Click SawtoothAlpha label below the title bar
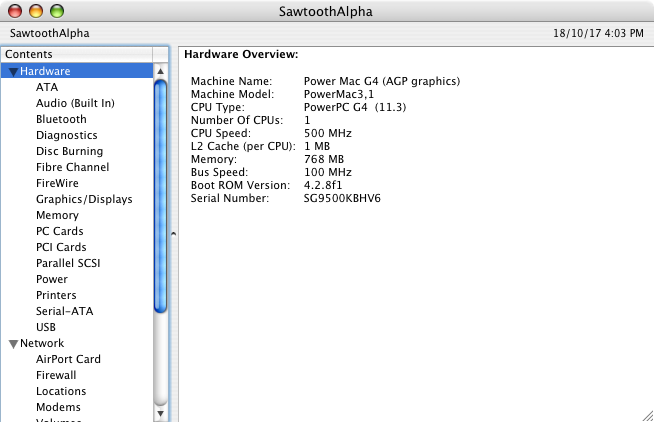The height and width of the screenshot is (422, 654). [x=50, y=33]
